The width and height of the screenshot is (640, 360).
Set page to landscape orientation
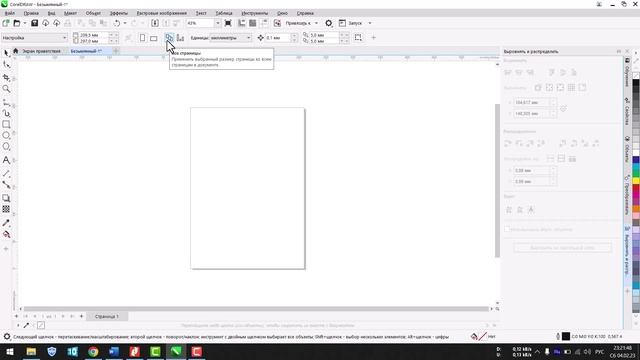pyautogui.click(x=153, y=38)
